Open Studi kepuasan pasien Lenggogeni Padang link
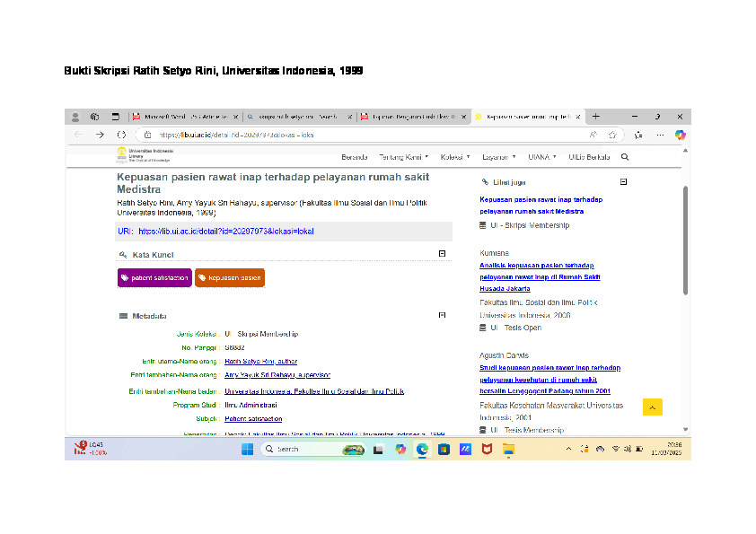 (550, 380)
